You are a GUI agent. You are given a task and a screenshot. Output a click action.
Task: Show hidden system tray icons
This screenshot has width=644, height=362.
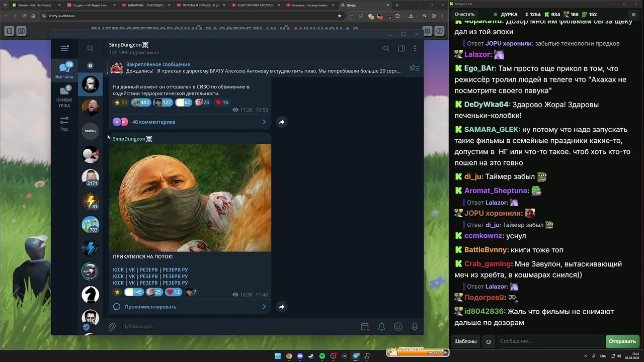pyautogui.click(x=586, y=356)
